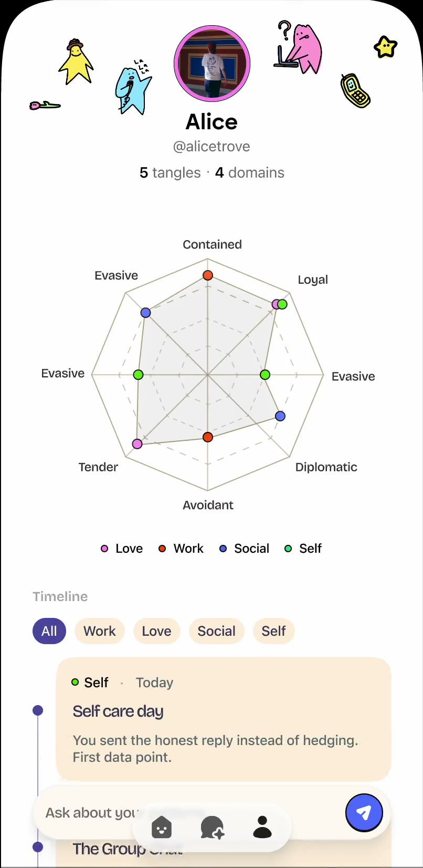
Task: Tap the yellow mobile phone sticker
Action: [x=355, y=90]
